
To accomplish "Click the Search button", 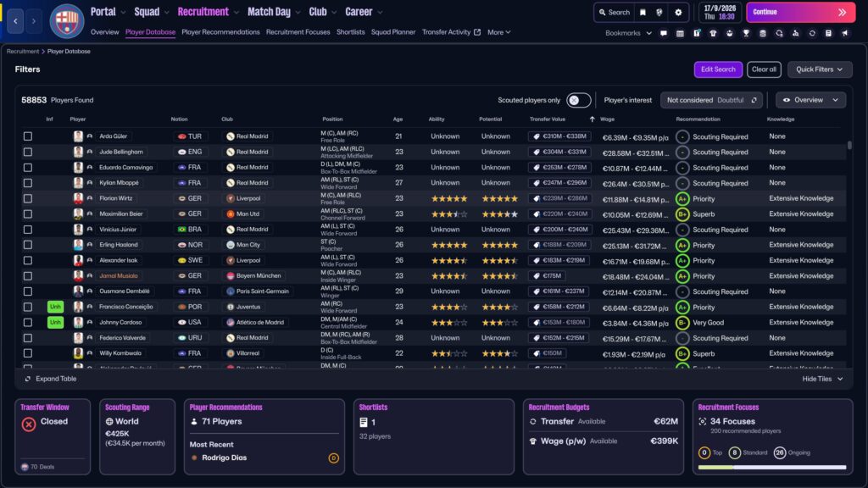I will pos(614,12).
